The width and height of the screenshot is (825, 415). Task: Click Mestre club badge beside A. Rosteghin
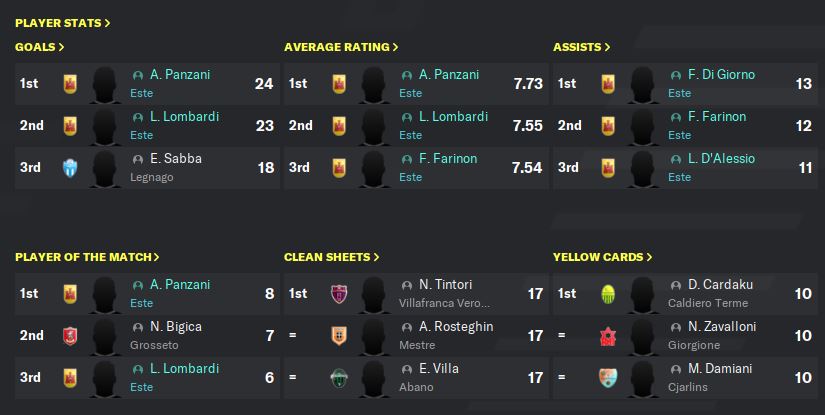[339, 336]
